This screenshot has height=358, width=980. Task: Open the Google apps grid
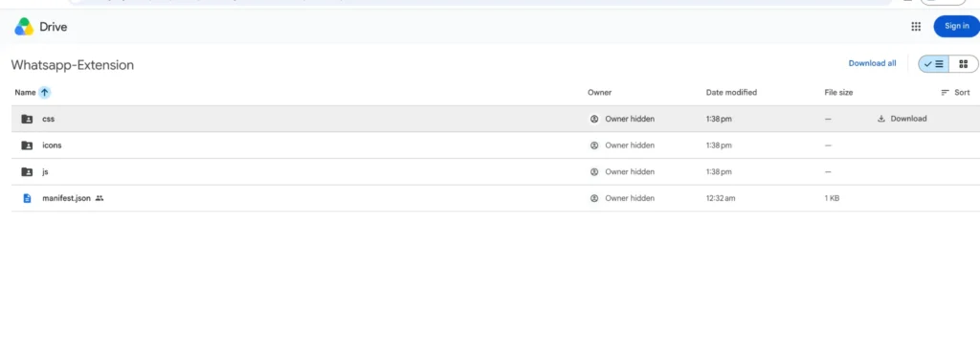tap(916, 26)
